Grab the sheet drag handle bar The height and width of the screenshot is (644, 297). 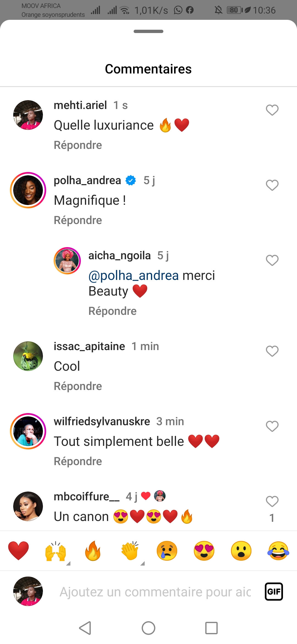[148, 31]
